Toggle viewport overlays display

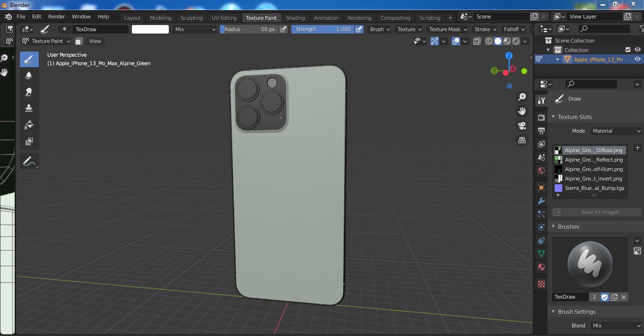[x=456, y=41]
